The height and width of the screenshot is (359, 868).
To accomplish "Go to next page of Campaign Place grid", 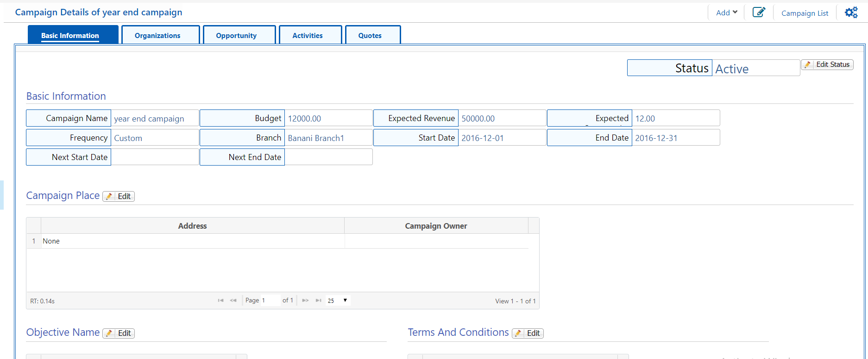I will (305, 301).
